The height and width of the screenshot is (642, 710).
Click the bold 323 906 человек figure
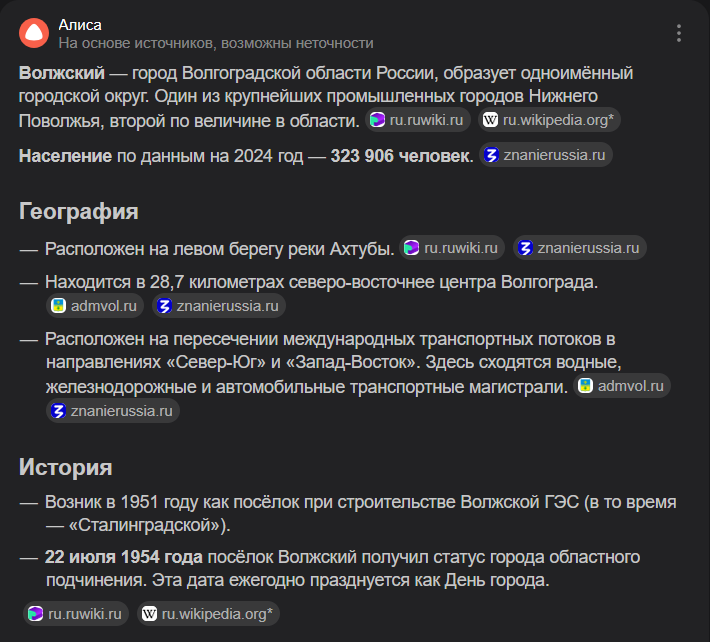[x=400, y=156]
